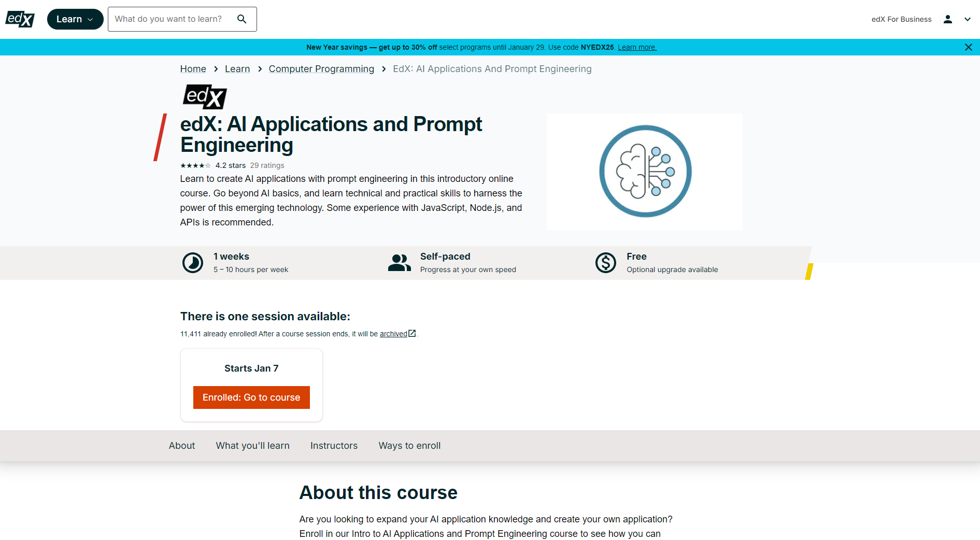Viewport: 980px width, 540px height.
Task: Switch to Ways to enroll tab
Action: pyautogui.click(x=409, y=446)
